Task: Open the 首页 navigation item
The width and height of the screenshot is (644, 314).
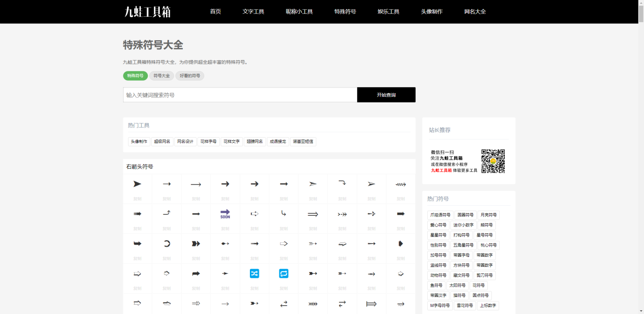Action: pos(216,11)
